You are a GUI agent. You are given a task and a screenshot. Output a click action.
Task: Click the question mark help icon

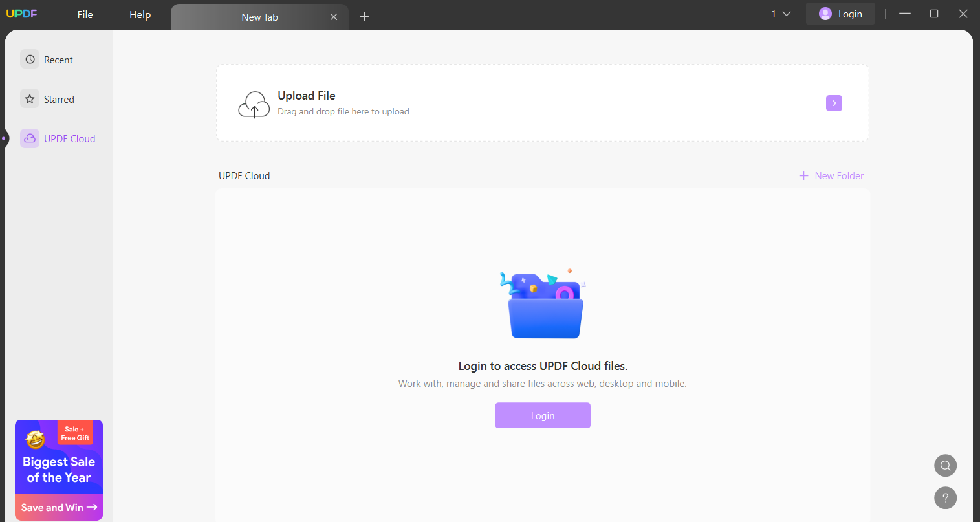(x=945, y=497)
